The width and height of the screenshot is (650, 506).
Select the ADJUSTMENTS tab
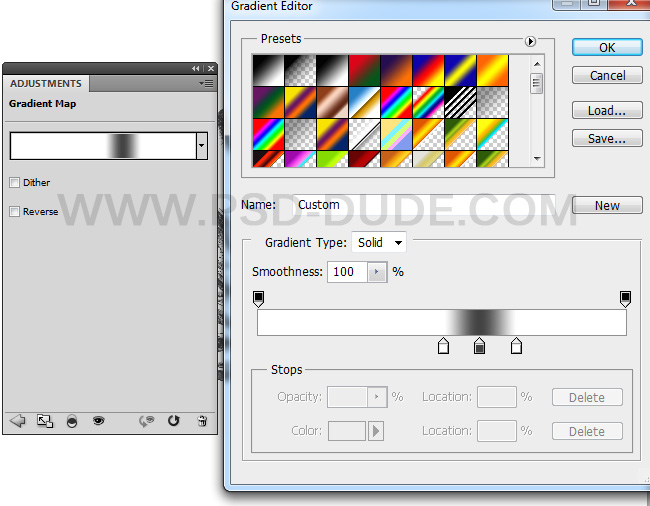[46, 83]
